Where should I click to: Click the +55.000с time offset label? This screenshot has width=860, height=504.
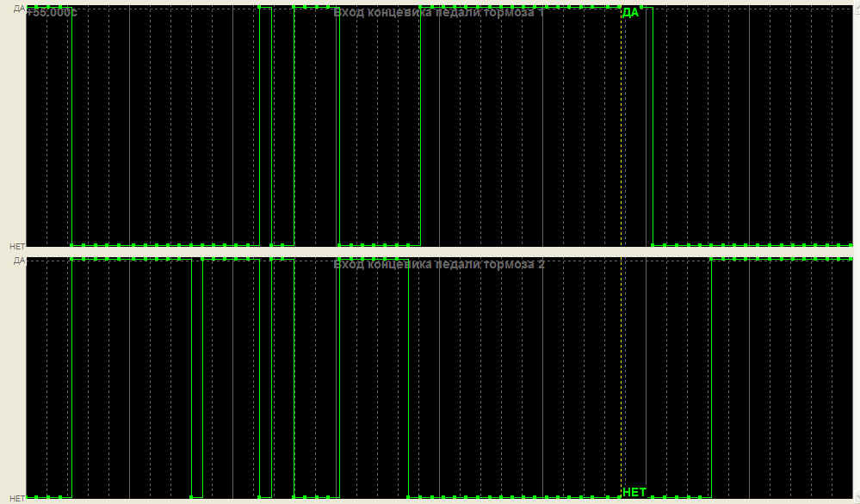tap(51, 13)
